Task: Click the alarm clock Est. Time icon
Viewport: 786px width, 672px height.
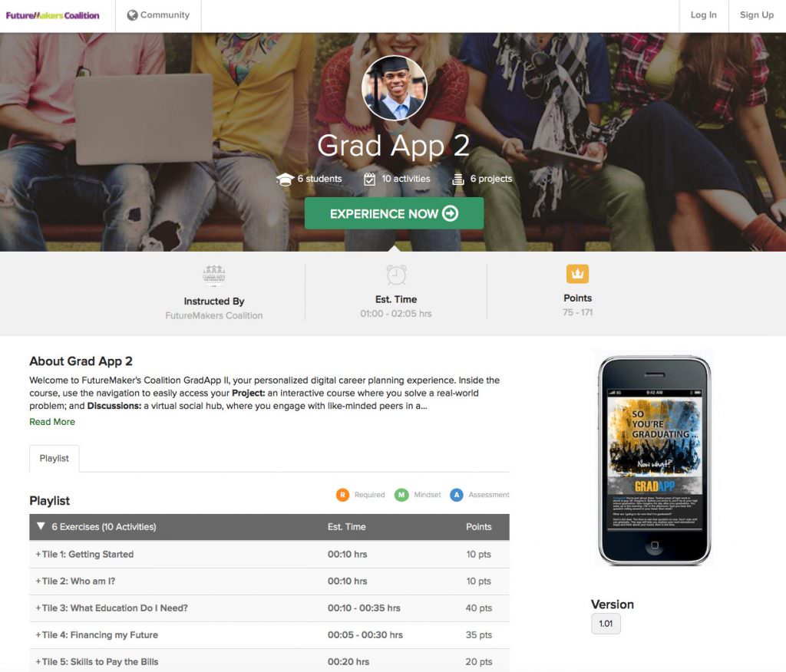Action: click(396, 275)
